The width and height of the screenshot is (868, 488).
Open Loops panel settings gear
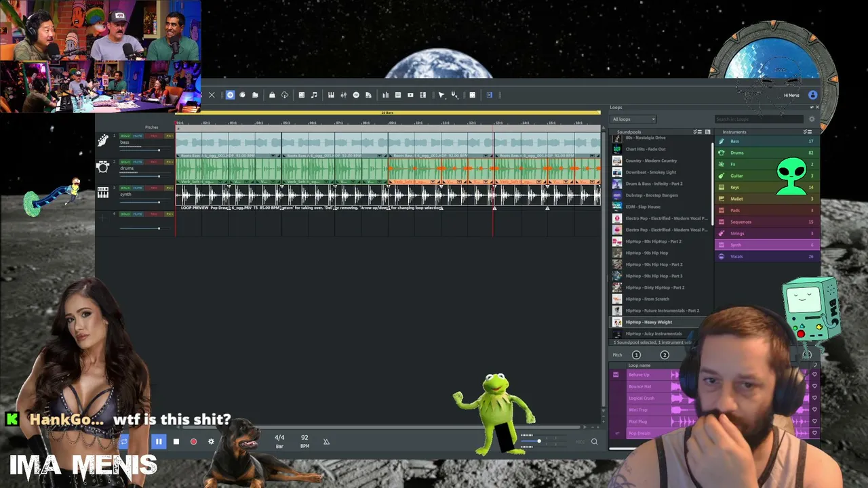tap(812, 119)
